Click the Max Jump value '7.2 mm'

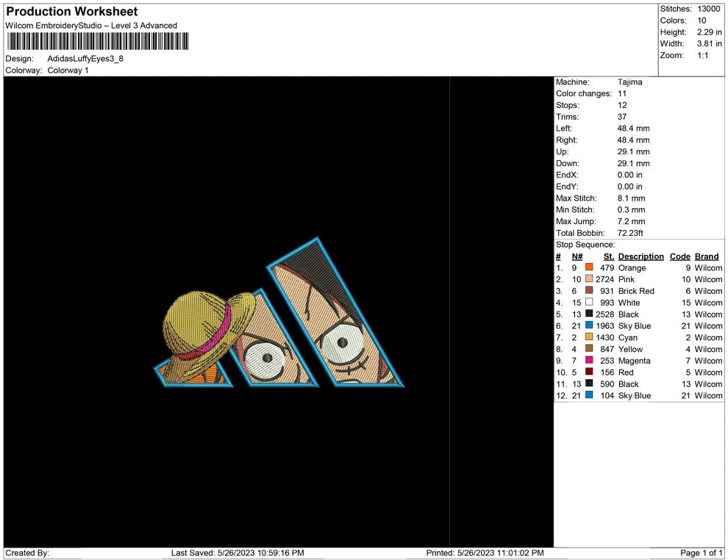pos(631,221)
